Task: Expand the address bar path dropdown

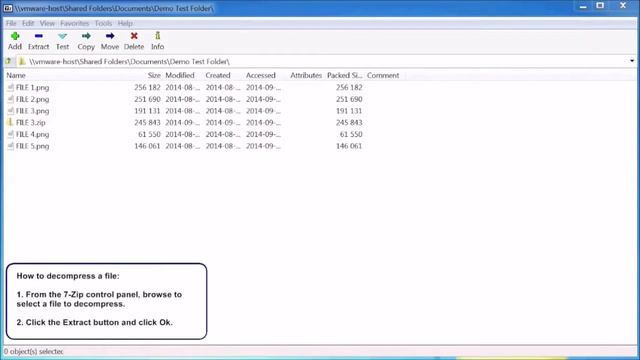Action: tap(632, 61)
